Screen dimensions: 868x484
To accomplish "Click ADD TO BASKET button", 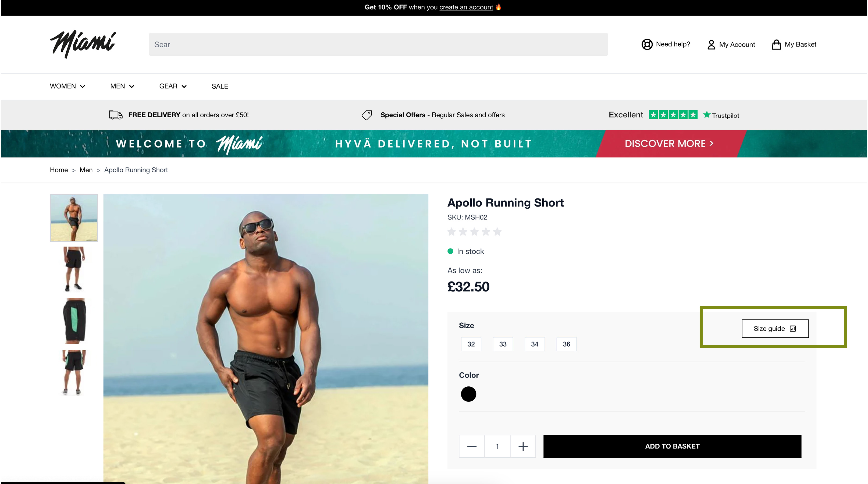I will pyautogui.click(x=672, y=446).
